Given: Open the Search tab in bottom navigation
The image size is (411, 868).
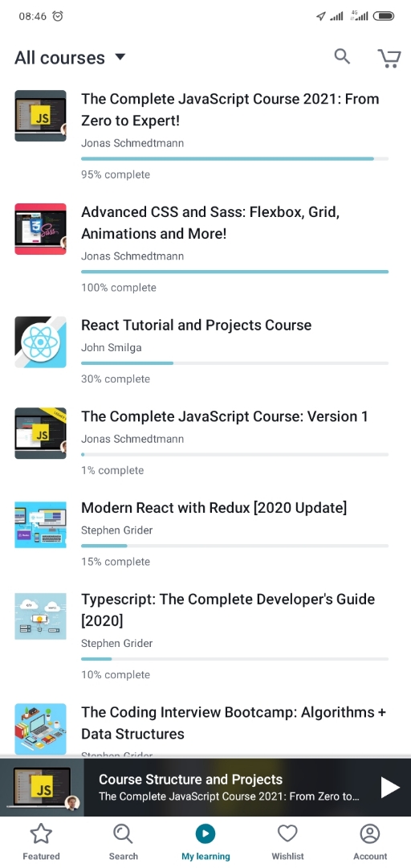Looking at the screenshot, I should pos(124,842).
